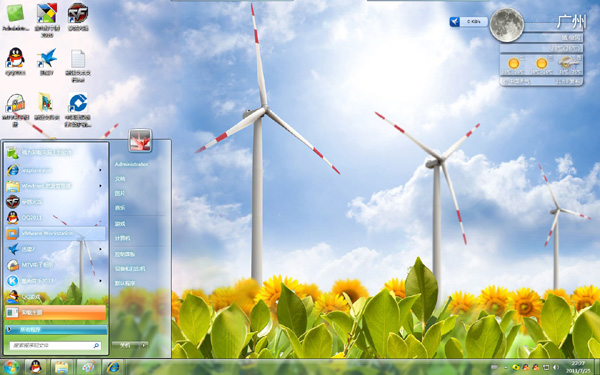Click the Internet Explorer taskbar icon
Viewport: 600px width, 375px height.
(113, 367)
